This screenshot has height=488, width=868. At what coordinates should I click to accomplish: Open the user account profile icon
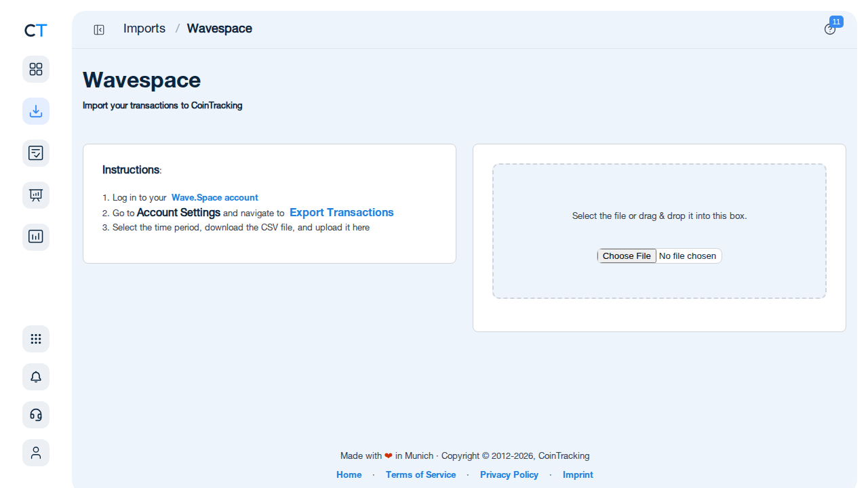(36, 453)
